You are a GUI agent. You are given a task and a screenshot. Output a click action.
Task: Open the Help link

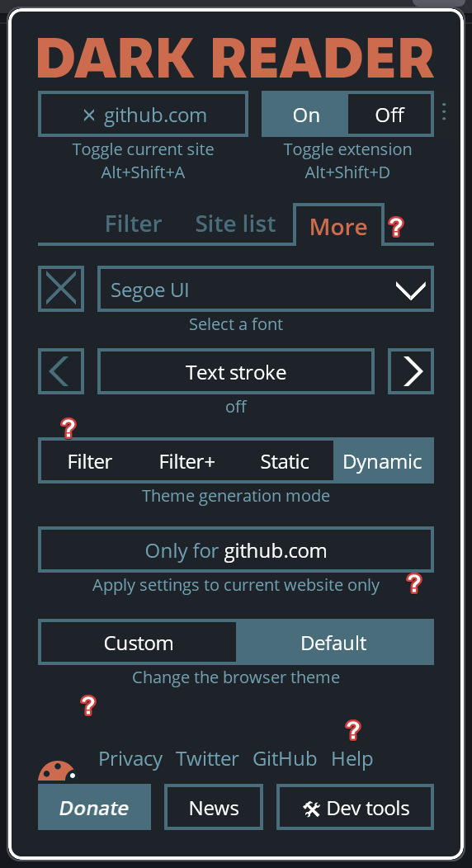tap(352, 758)
